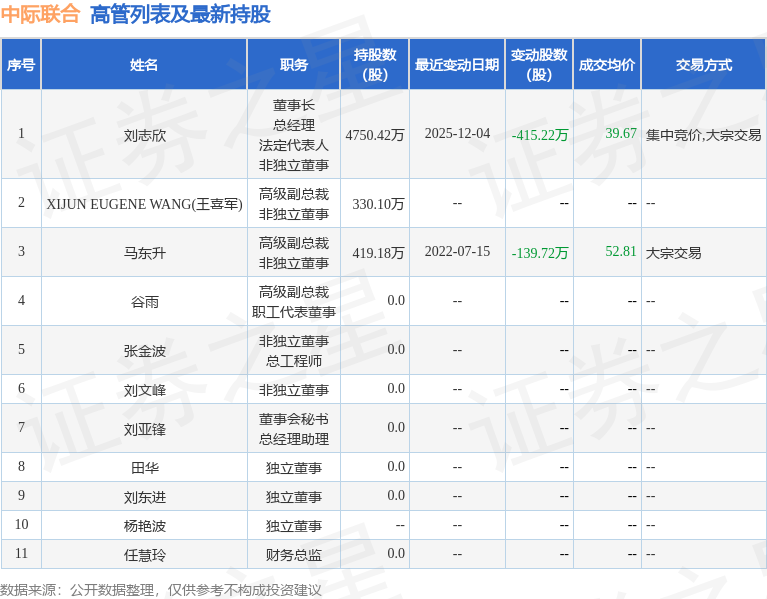Click the green -415.22万 change value
Screen dimensions: 767x599
[x=540, y=135]
